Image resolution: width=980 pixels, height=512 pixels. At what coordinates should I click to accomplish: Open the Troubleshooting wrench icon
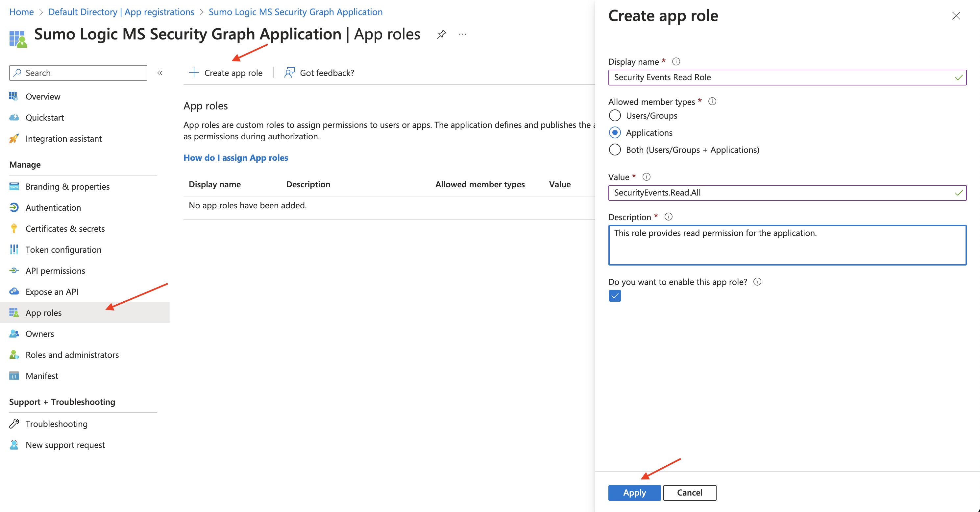(x=14, y=424)
